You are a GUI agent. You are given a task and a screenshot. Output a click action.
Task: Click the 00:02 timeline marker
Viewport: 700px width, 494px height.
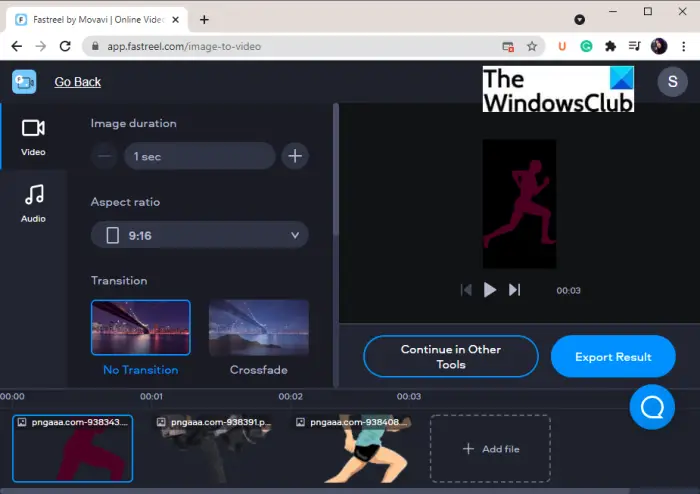pyautogui.click(x=291, y=396)
